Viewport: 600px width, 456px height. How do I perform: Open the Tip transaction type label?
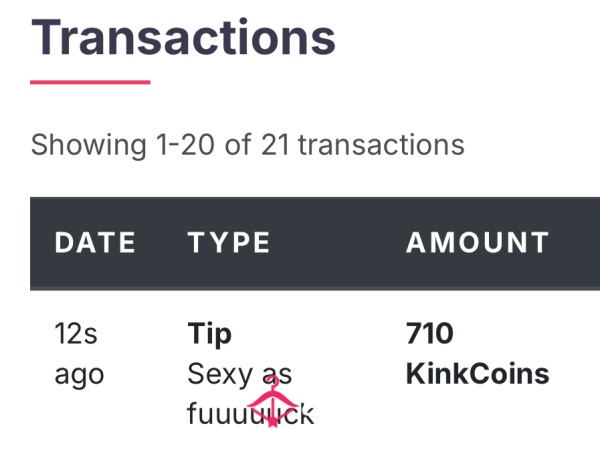pos(209,334)
